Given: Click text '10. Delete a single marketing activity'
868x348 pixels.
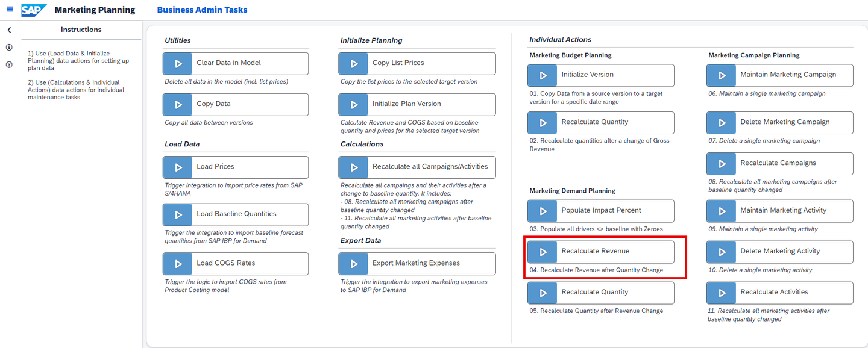Looking at the screenshot, I should [x=760, y=270].
